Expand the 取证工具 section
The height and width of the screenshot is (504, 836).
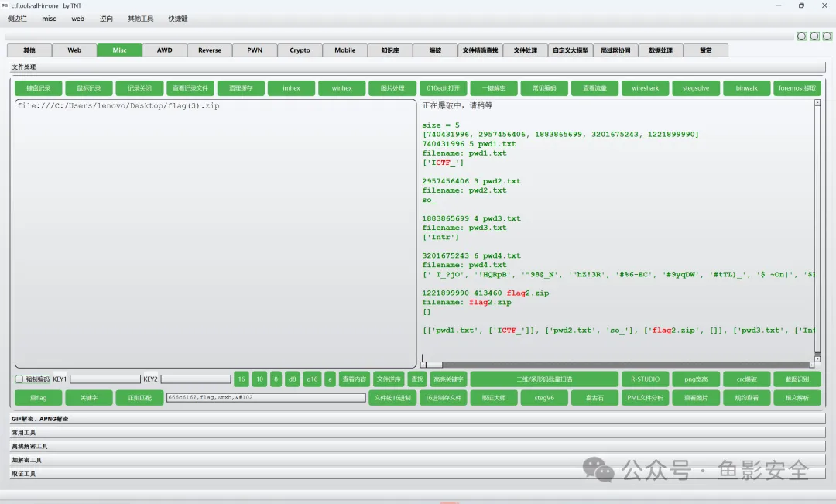point(417,474)
